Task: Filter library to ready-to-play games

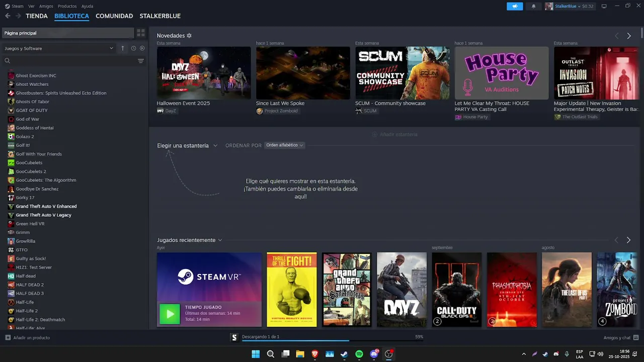Action: point(142,48)
